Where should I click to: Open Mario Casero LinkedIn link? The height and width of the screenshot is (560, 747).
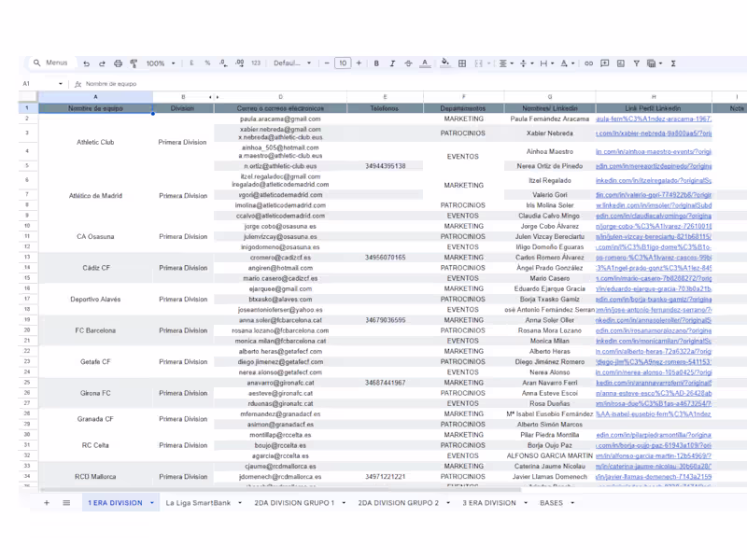[x=653, y=278]
